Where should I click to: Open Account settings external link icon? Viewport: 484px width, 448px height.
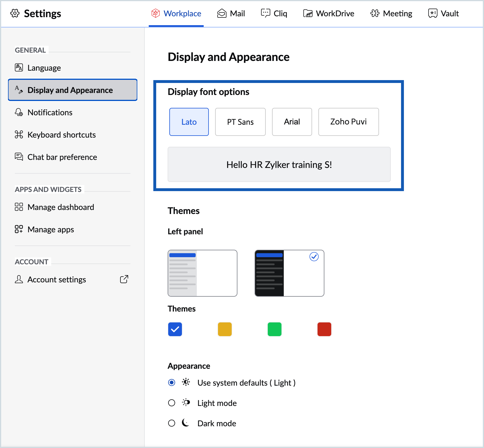(124, 279)
